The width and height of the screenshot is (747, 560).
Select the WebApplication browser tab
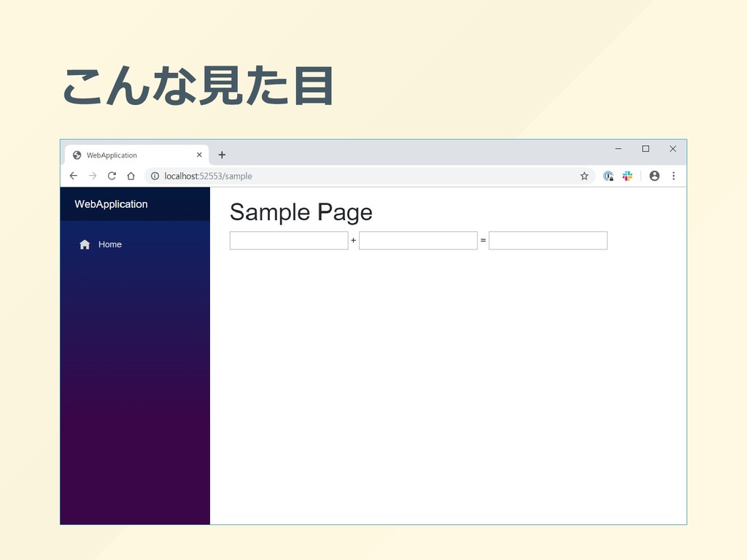click(136, 155)
